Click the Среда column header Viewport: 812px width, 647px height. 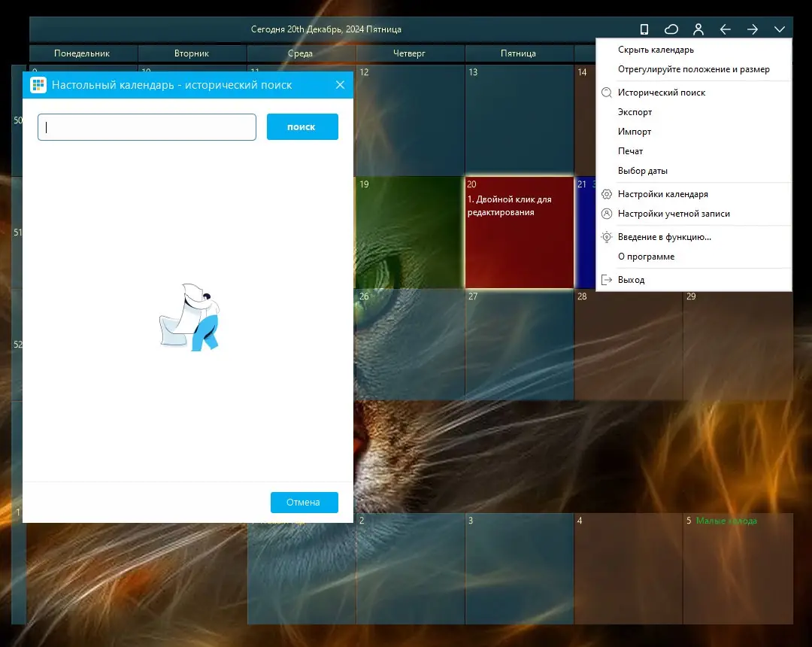coord(301,53)
